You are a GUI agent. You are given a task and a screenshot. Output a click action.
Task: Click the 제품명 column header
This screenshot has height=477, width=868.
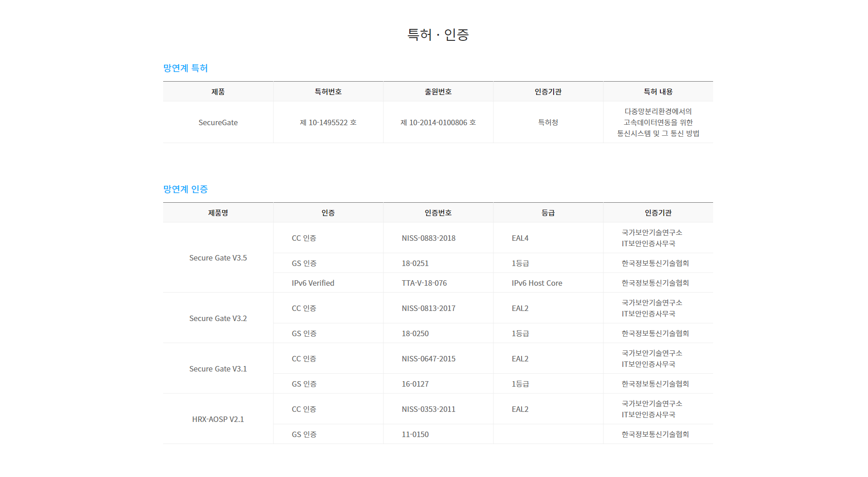click(x=218, y=213)
